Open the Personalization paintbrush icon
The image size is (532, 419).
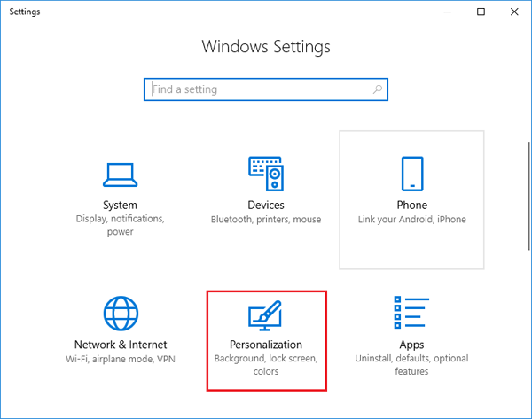pyautogui.click(x=265, y=315)
